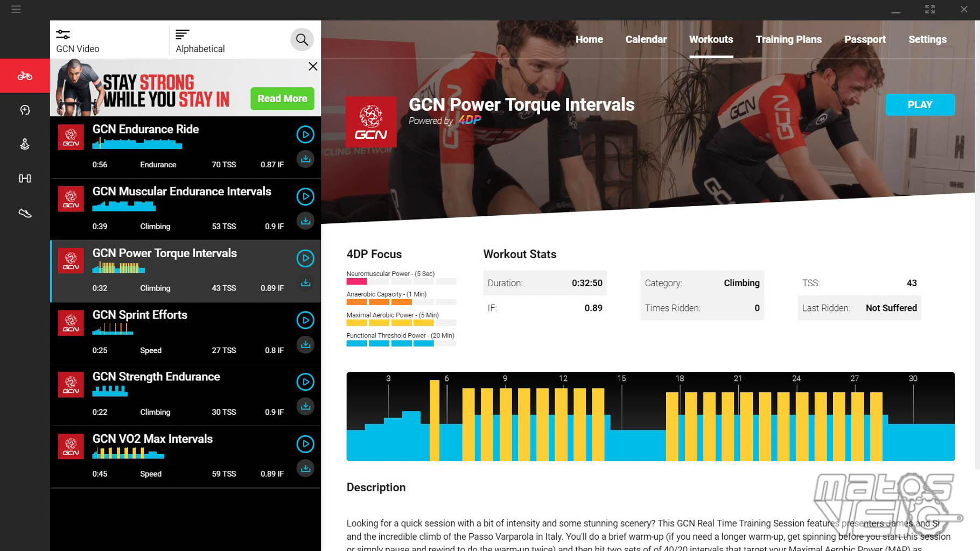Image resolution: width=980 pixels, height=551 pixels.
Task: Click the TSS value 43 in stats
Action: click(912, 283)
